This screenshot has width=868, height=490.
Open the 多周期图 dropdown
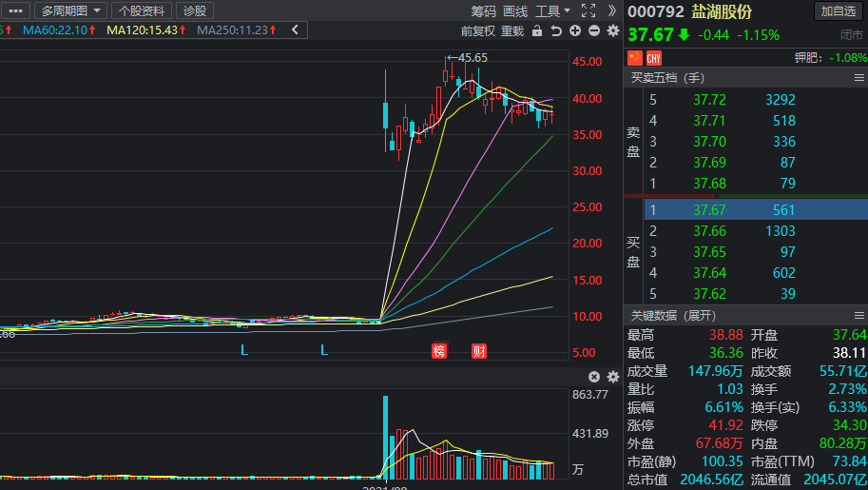pos(70,10)
